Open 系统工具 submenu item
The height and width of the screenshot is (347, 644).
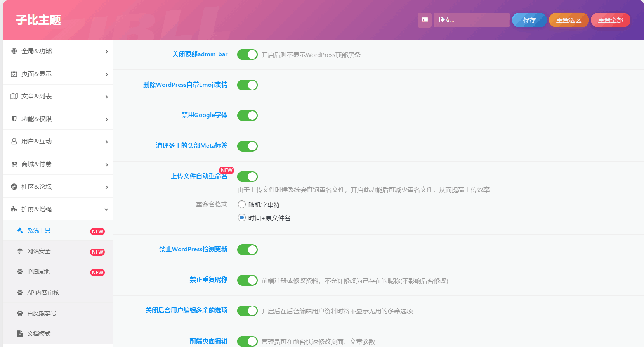click(x=58, y=230)
